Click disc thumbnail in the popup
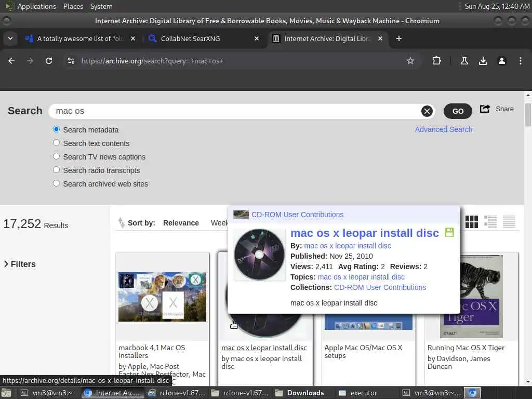Viewport: 532px width, 399px height. pos(260,255)
